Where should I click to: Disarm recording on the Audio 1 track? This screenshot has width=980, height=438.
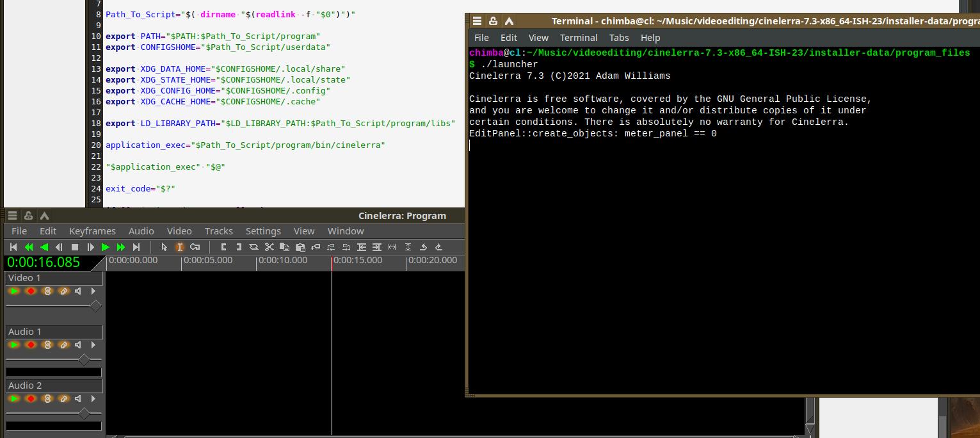(30, 345)
